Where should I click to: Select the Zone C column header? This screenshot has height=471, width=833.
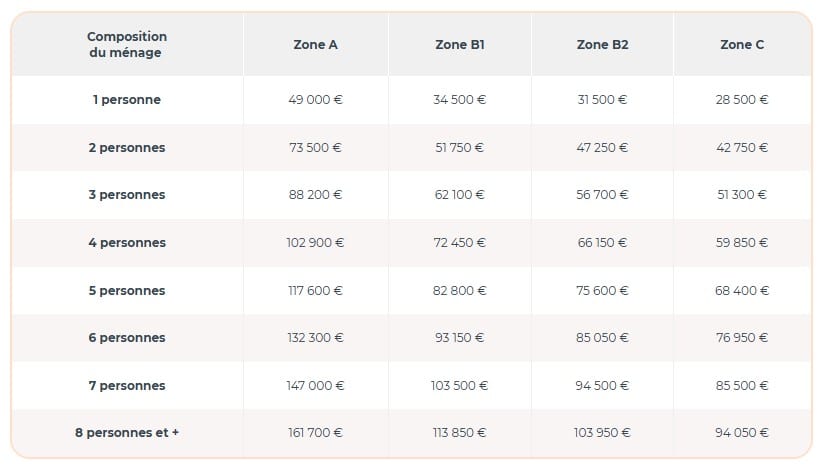pyautogui.click(x=742, y=45)
